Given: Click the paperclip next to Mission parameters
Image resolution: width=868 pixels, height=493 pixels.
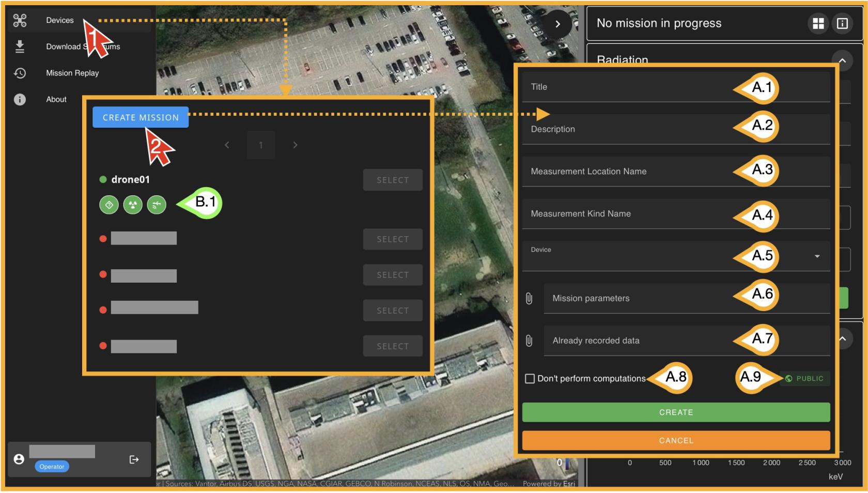Looking at the screenshot, I should click(x=529, y=299).
